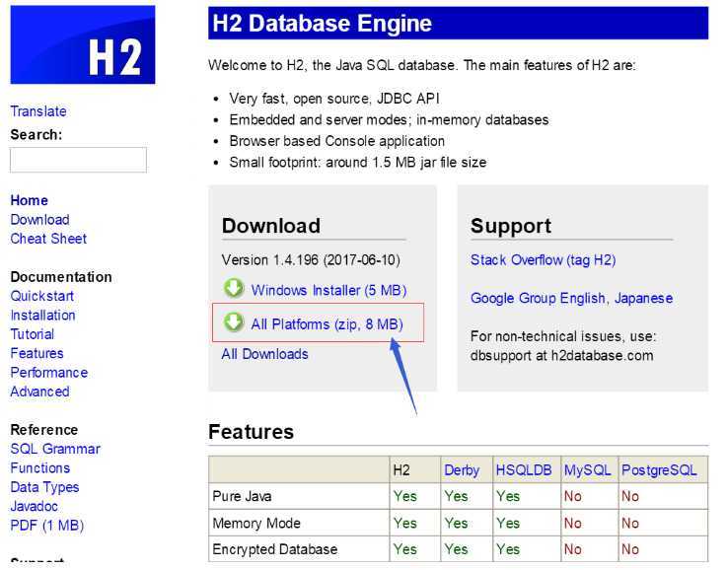Open the Advanced link
Viewport: 728px width, 570px height.
point(39,392)
